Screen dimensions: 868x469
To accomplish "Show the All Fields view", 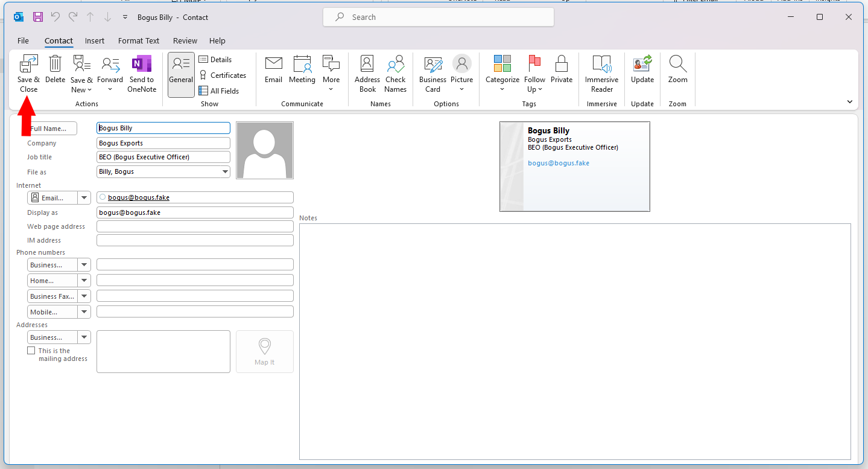I will (x=219, y=91).
